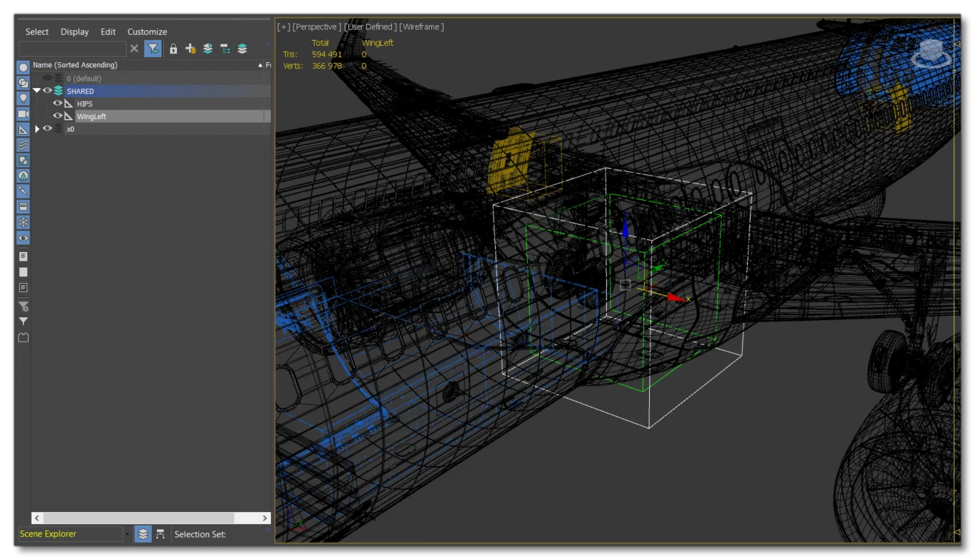The image size is (975, 560).
Task: Click the horizontal scrollbar thumb
Action: [x=140, y=518]
